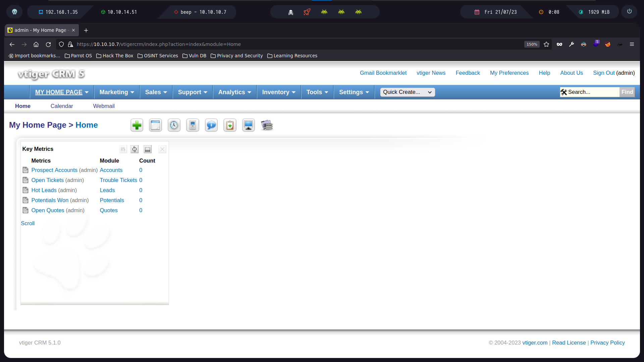Switch to the Calendar sub-tab
Viewport: 644px width, 362px height.
pos(62,106)
